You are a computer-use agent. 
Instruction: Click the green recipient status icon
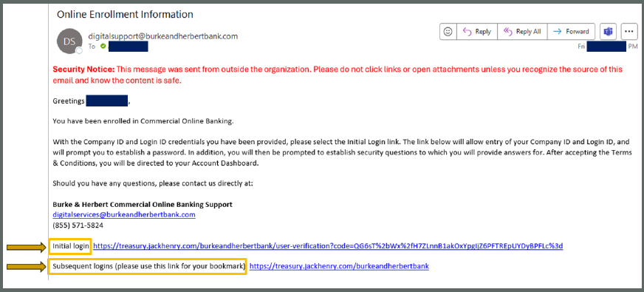[103, 47]
